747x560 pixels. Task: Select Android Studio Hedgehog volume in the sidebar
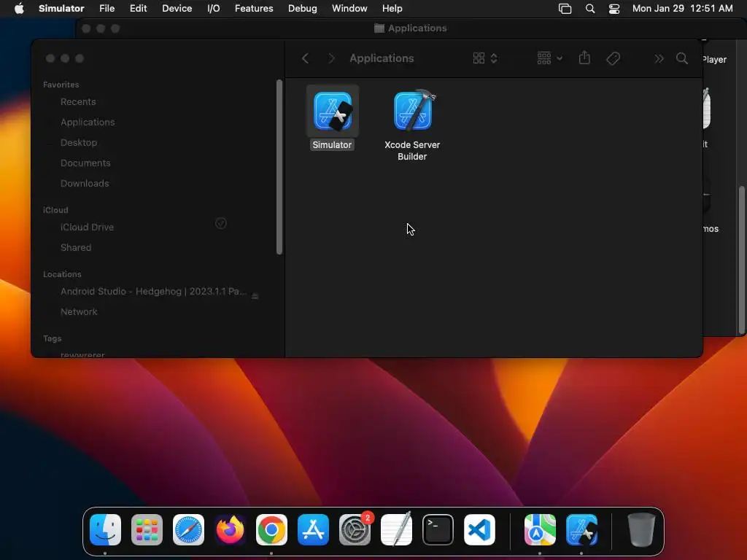[153, 292]
